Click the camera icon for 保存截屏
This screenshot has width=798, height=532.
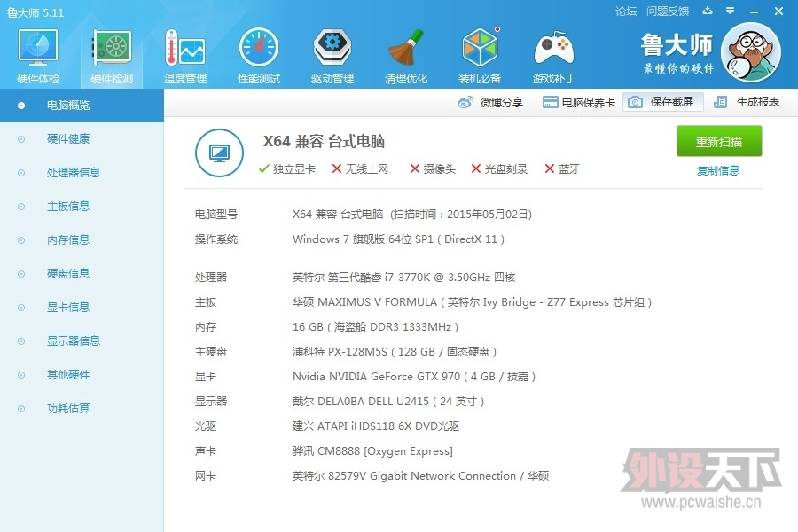635,102
